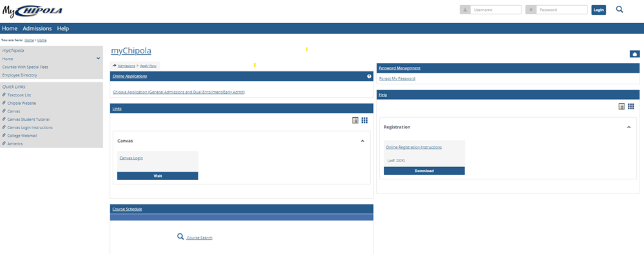Click the Course Search magnifier icon
Screen dimensions: 644x254
pyautogui.click(x=180, y=237)
